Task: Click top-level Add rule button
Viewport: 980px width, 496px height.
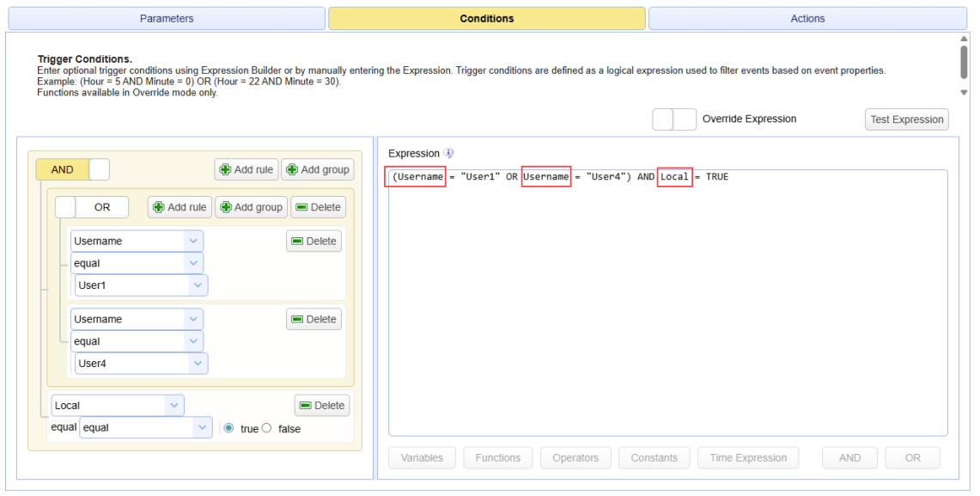Action: 247,169
